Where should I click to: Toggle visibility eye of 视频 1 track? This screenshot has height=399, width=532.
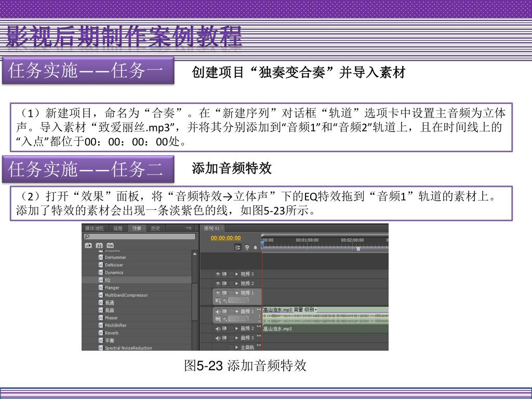pos(218,293)
